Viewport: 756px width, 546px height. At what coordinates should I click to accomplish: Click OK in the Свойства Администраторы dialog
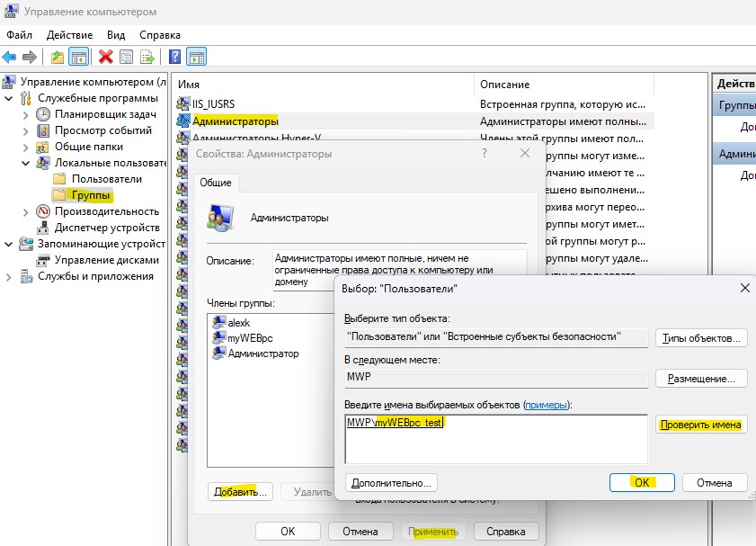pos(288,532)
